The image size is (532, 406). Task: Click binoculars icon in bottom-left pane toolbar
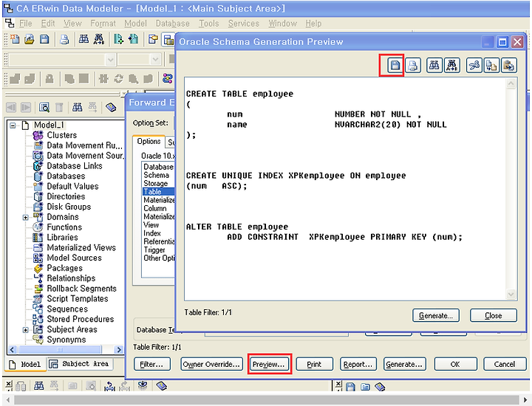38,385
